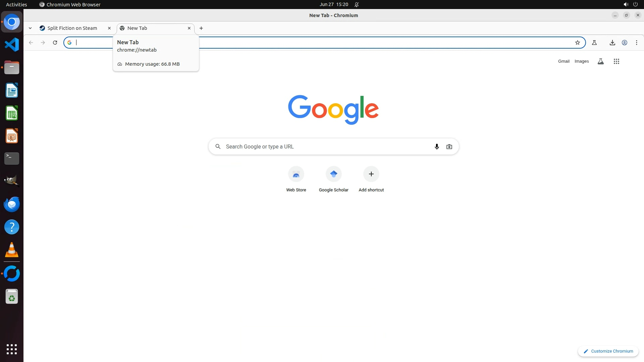The width and height of the screenshot is (644, 362).
Task: Reload the current page
Action: click(55, 43)
